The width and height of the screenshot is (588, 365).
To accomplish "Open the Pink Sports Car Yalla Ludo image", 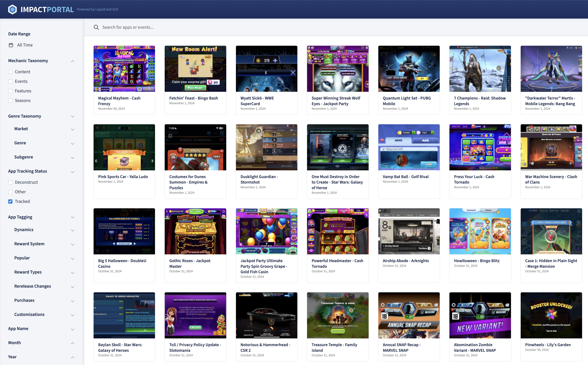I will point(124,147).
